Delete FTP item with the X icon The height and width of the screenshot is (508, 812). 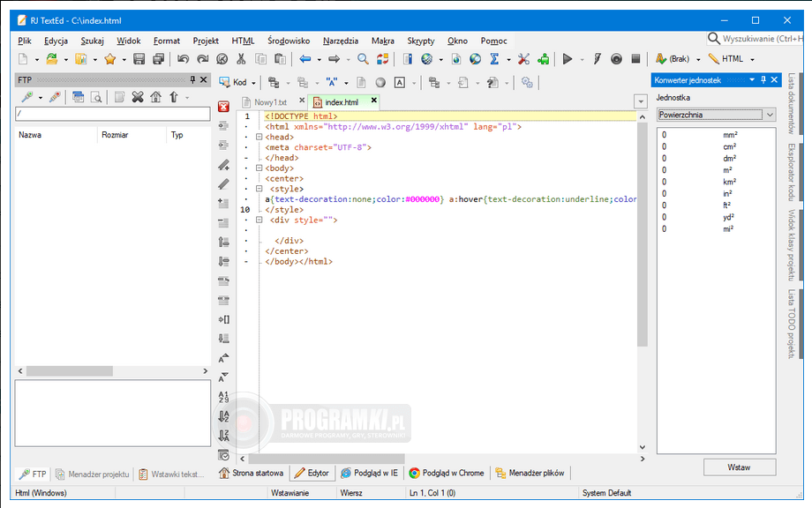137,97
